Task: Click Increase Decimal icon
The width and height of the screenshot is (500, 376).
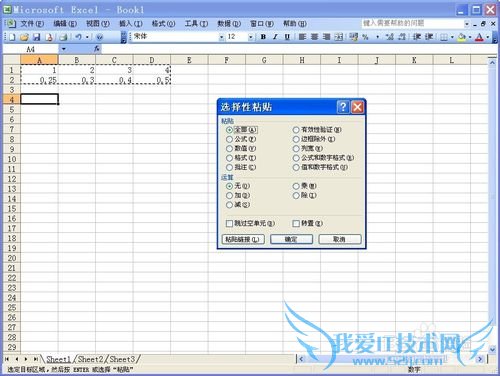Action: click(389, 37)
